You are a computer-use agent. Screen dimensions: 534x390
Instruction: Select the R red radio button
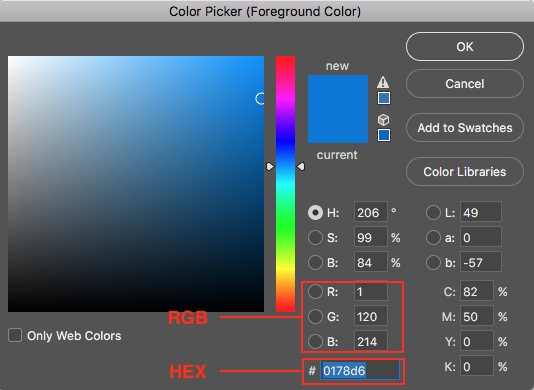pos(315,292)
